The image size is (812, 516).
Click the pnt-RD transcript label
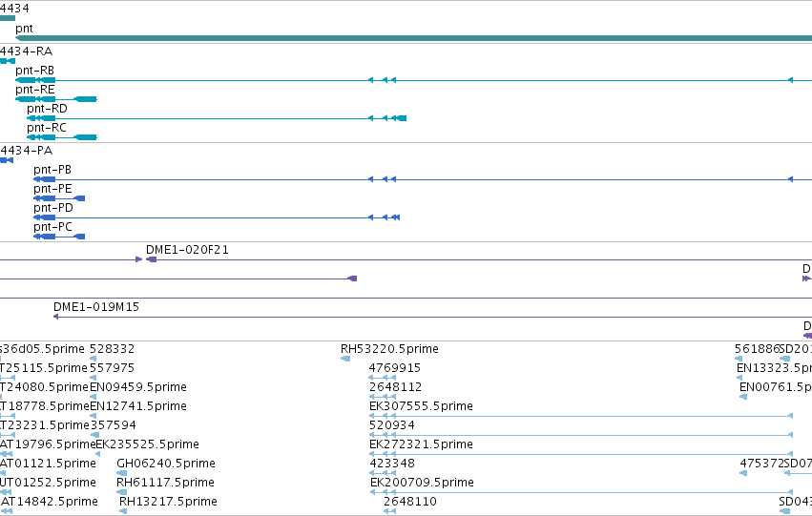point(47,109)
